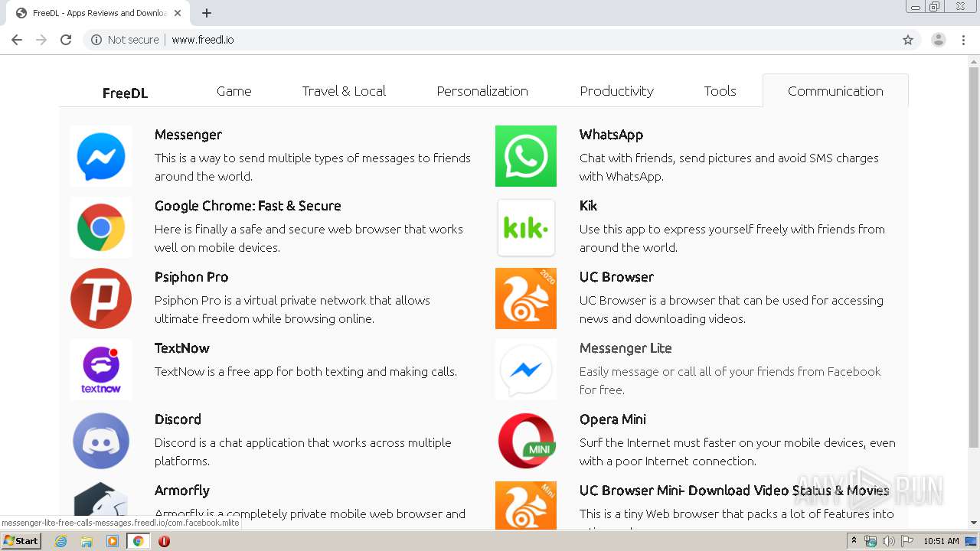Click the page vertical scrollbar

click(974, 258)
